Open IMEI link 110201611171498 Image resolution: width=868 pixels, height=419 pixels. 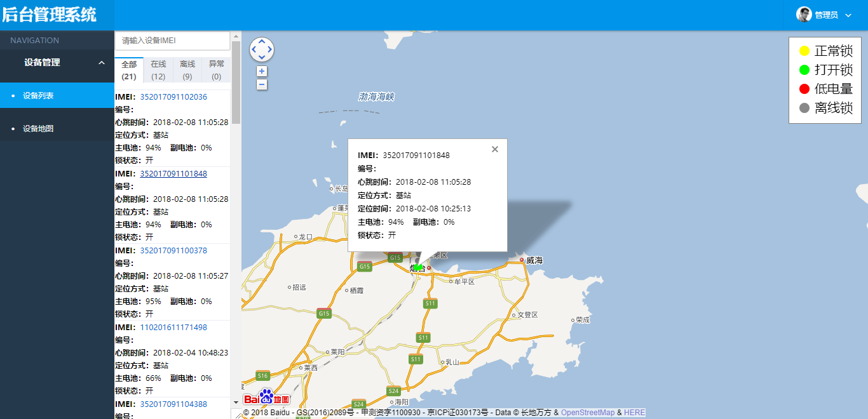pyautogui.click(x=173, y=328)
